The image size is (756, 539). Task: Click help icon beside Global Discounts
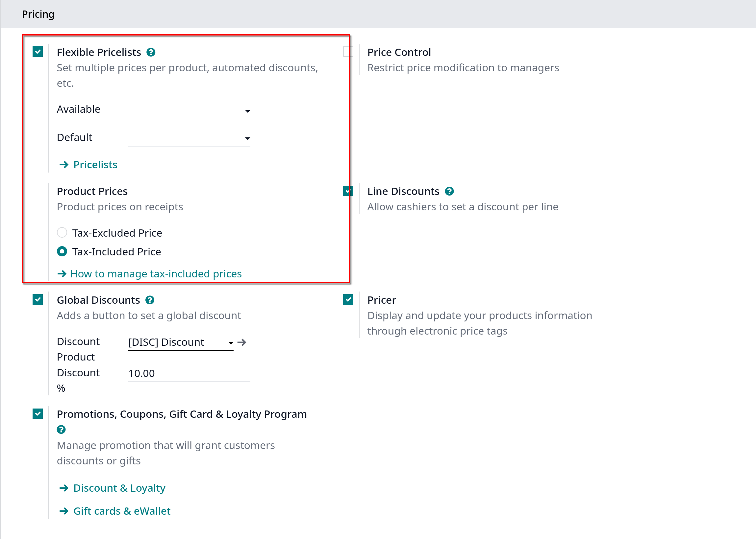[x=150, y=300]
